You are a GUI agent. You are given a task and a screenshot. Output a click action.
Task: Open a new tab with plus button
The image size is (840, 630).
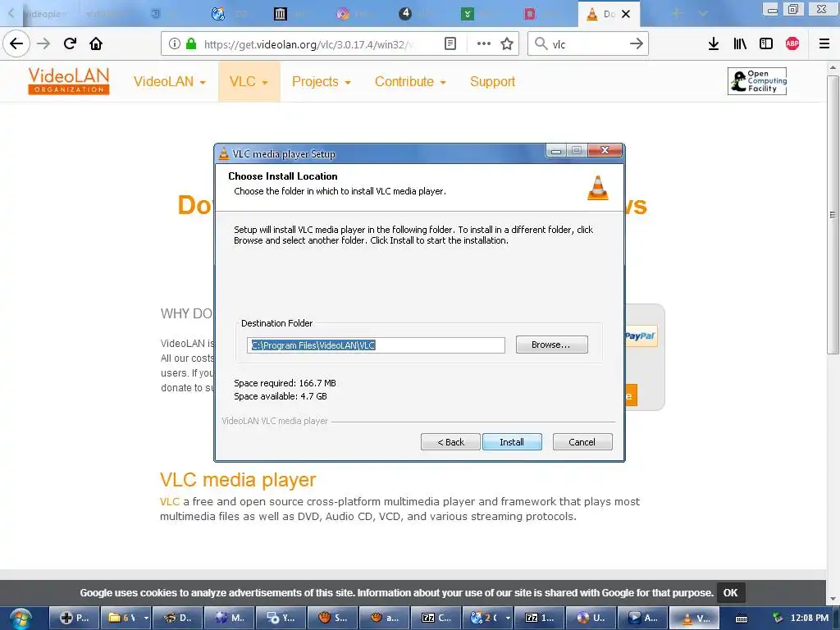click(x=677, y=13)
